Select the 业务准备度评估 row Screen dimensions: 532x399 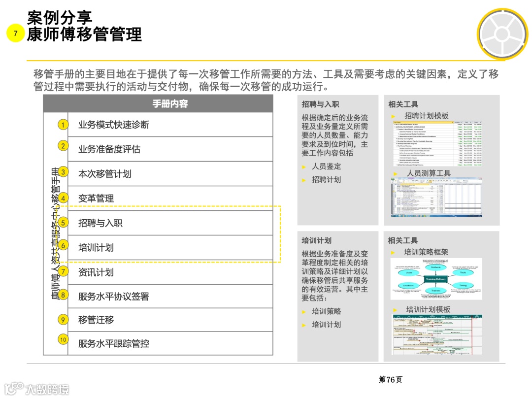[x=170, y=149]
